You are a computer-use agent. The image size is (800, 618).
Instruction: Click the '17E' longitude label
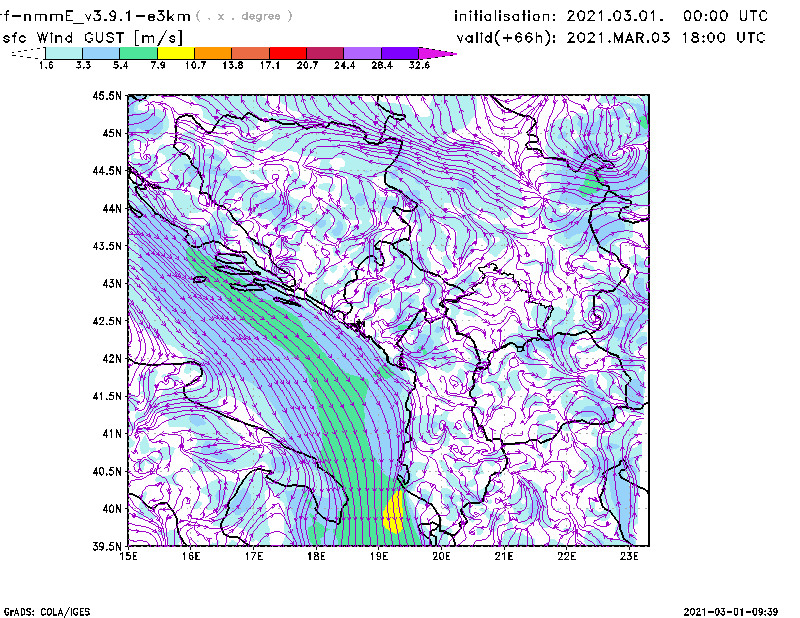click(x=254, y=556)
